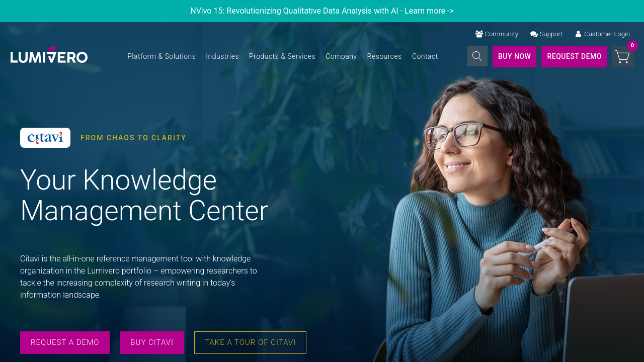
Task: Click the Community people icon
Action: 479,34
